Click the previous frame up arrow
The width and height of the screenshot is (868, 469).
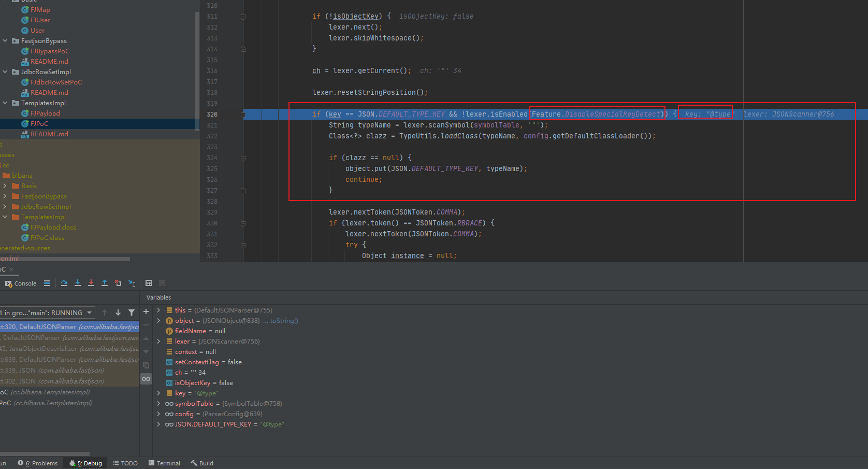pos(105,312)
